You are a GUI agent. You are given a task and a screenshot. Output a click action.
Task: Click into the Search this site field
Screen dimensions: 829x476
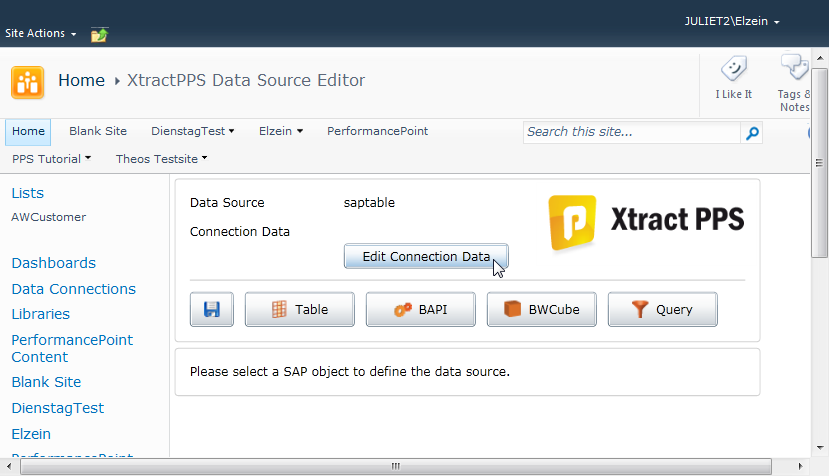click(632, 132)
